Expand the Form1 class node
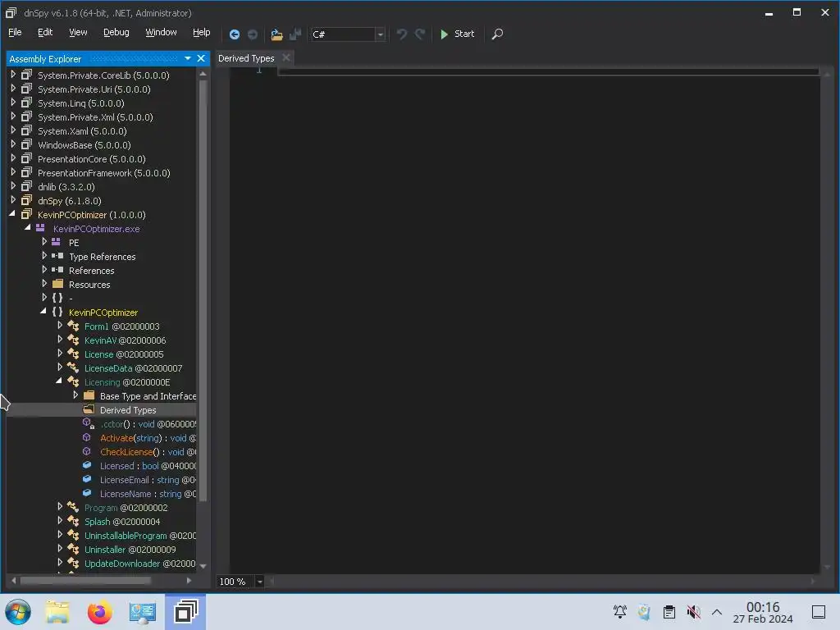840x630 pixels. 60,326
